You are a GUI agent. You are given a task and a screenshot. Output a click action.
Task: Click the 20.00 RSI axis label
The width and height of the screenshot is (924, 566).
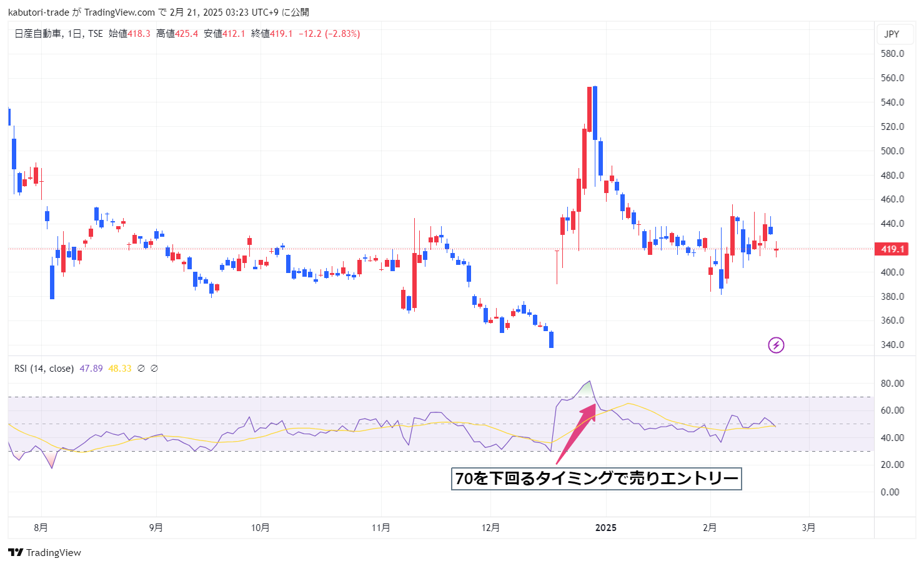pyautogui.click(x=892, y=465)
